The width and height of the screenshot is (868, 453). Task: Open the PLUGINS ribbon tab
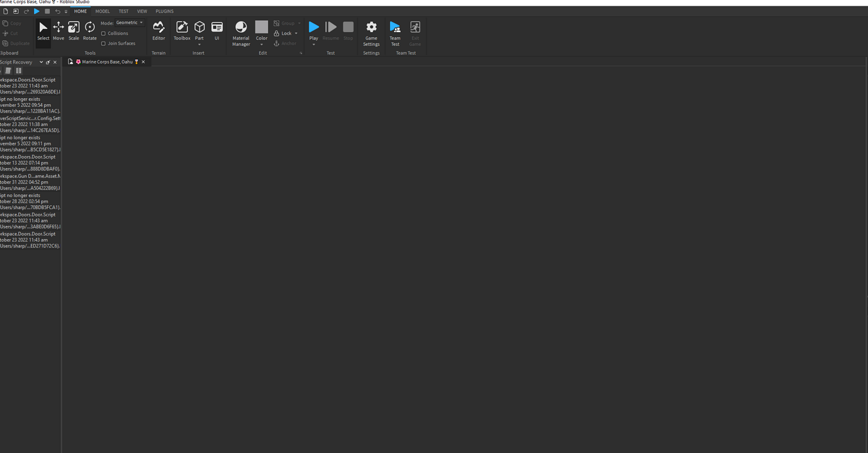click(164, 11)
